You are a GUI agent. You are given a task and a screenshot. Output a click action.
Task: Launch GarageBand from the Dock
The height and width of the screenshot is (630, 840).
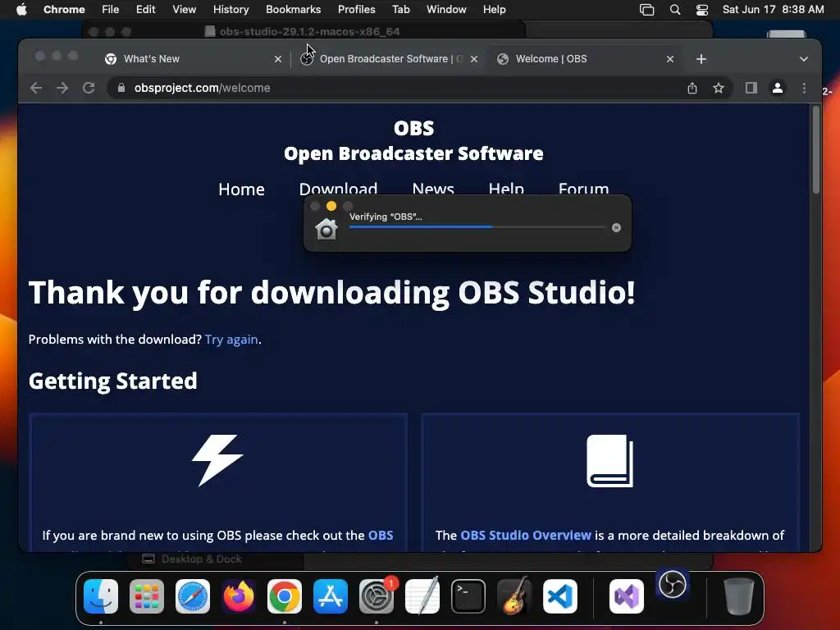point(514,596)
